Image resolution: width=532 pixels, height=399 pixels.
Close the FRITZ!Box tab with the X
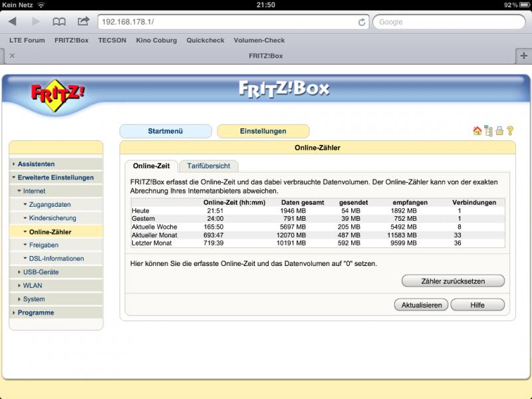pos(12,56)
